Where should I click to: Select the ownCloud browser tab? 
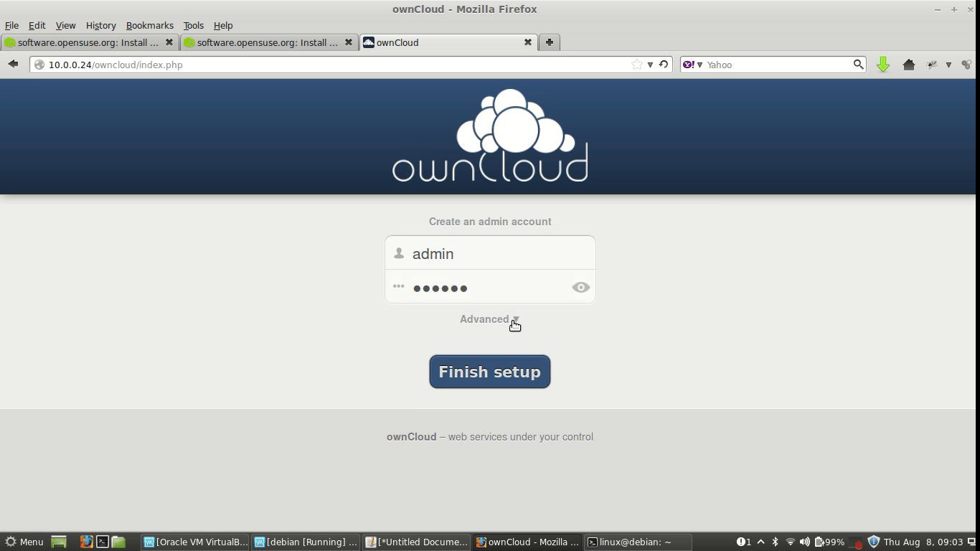[448, 42]
